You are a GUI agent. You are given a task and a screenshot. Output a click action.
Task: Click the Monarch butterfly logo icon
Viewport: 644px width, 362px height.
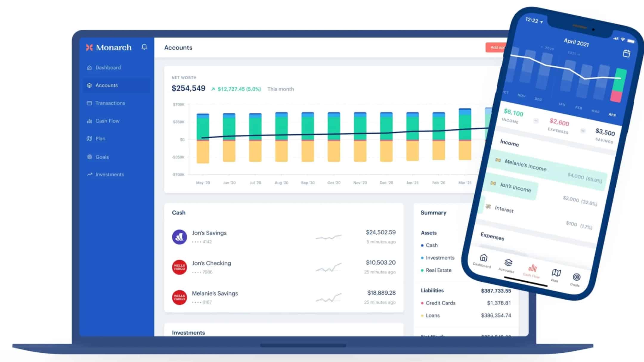coord(89,47)
